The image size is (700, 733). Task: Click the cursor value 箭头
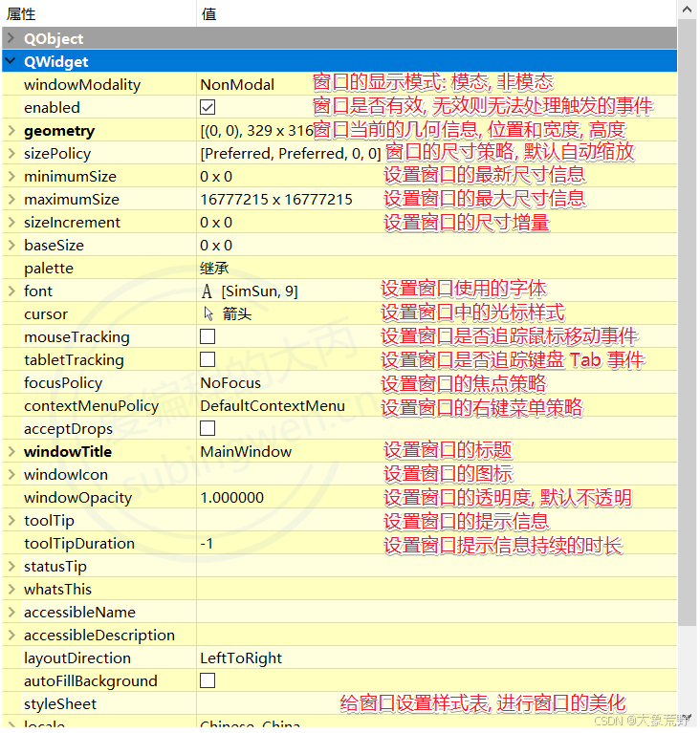237,313
